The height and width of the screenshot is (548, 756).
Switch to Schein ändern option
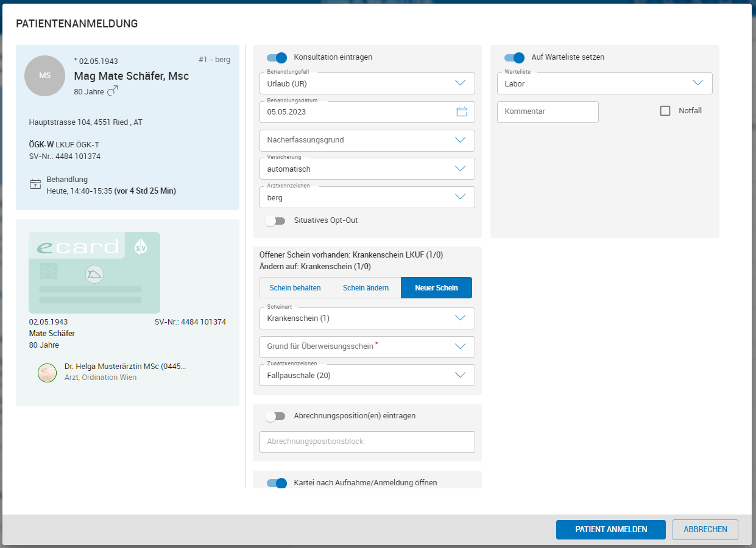tap(366, 288)
